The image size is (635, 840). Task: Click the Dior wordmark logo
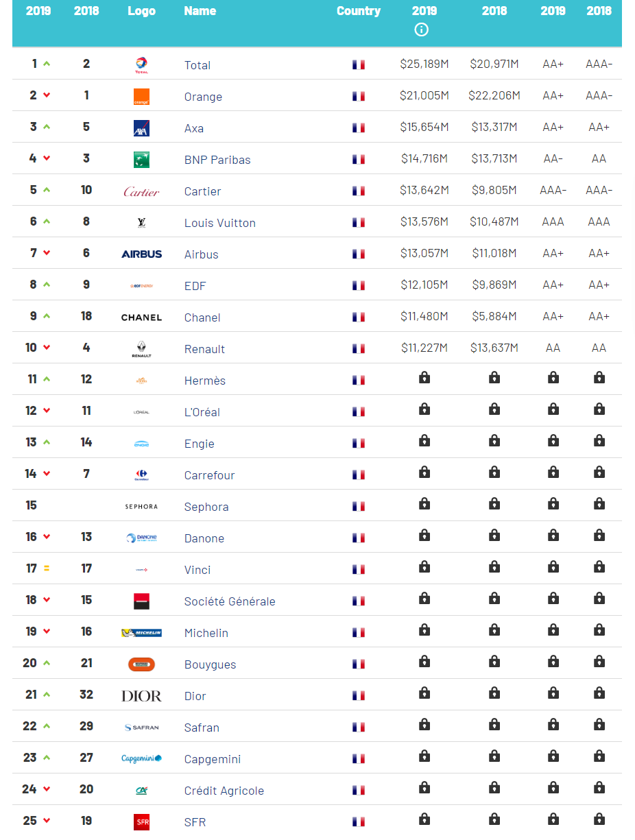141,696
